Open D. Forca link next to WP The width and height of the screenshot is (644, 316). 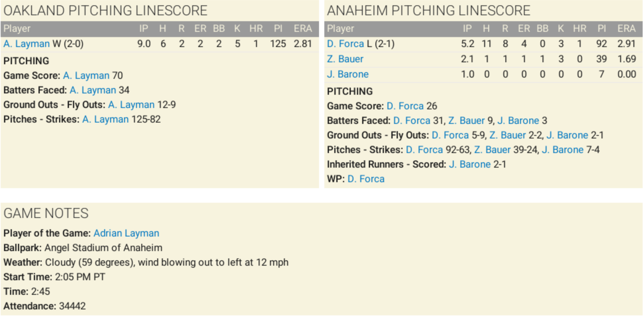point(366,179)
